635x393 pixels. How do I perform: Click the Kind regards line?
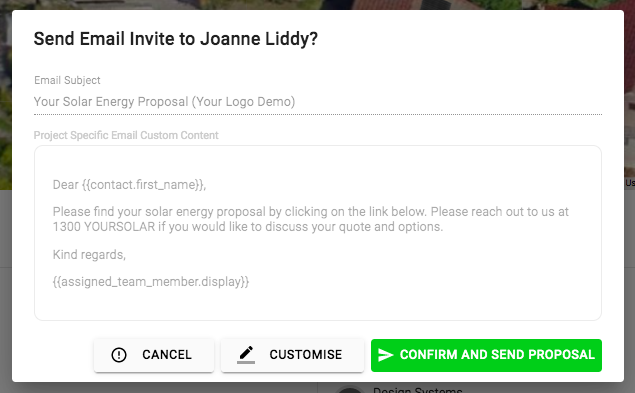(89, 254)
